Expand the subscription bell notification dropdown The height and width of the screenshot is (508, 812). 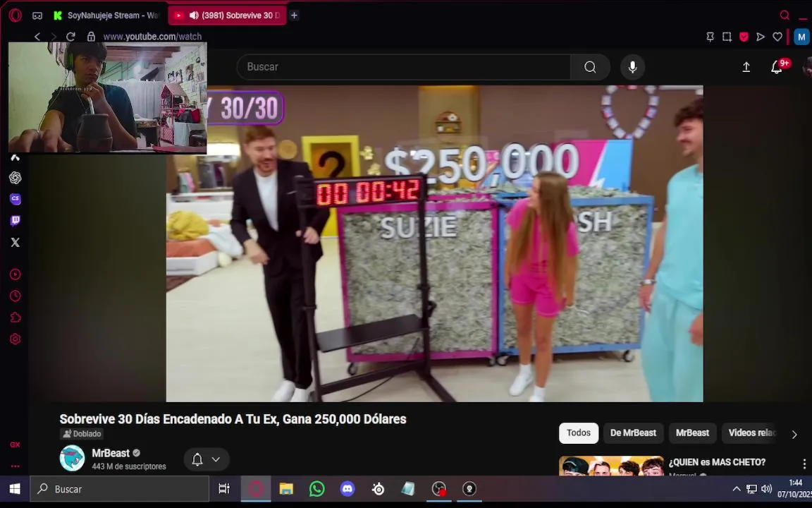(x=206, y=459)
